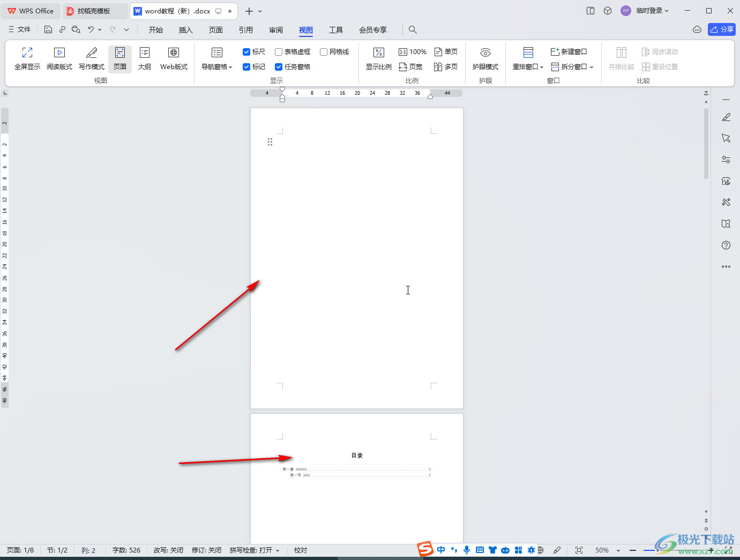Turn on eye protection mode
Screen dimensions: 740x560
tap(485, 59)
